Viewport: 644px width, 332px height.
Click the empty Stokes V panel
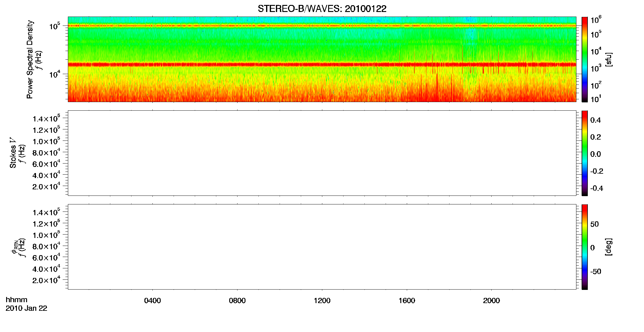(322, 153)
